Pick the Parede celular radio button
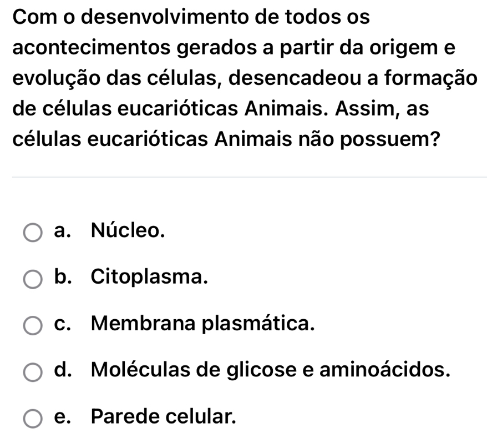 pyautogui.click(x=33, y=417)
